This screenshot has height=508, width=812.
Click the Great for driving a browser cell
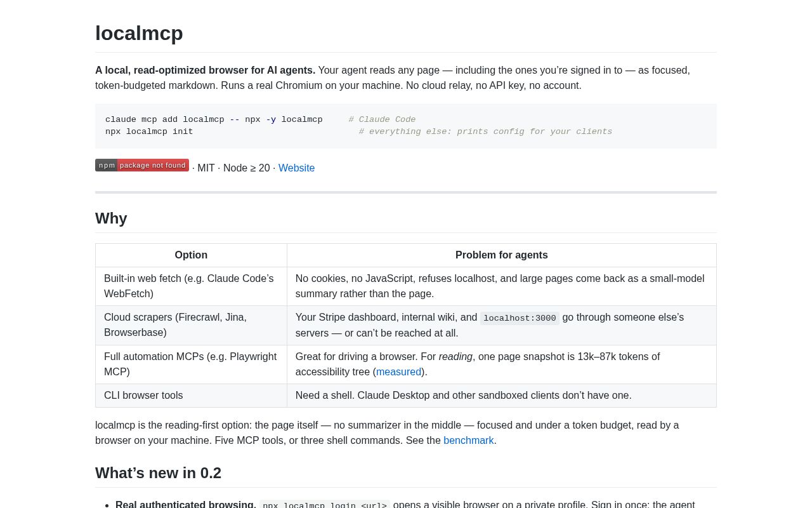click(501, 364)
